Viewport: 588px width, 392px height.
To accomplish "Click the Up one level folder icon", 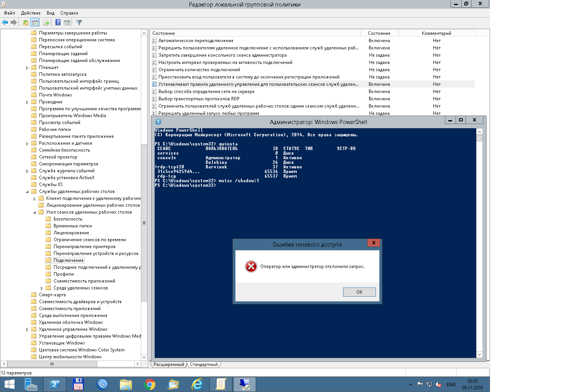I will 25,23.
